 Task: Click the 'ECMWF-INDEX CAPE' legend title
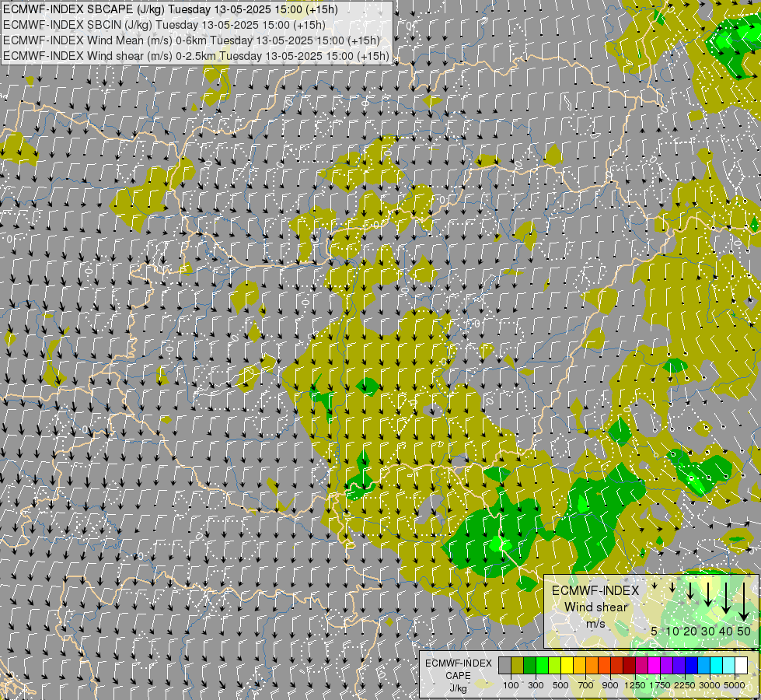[458, 669]
